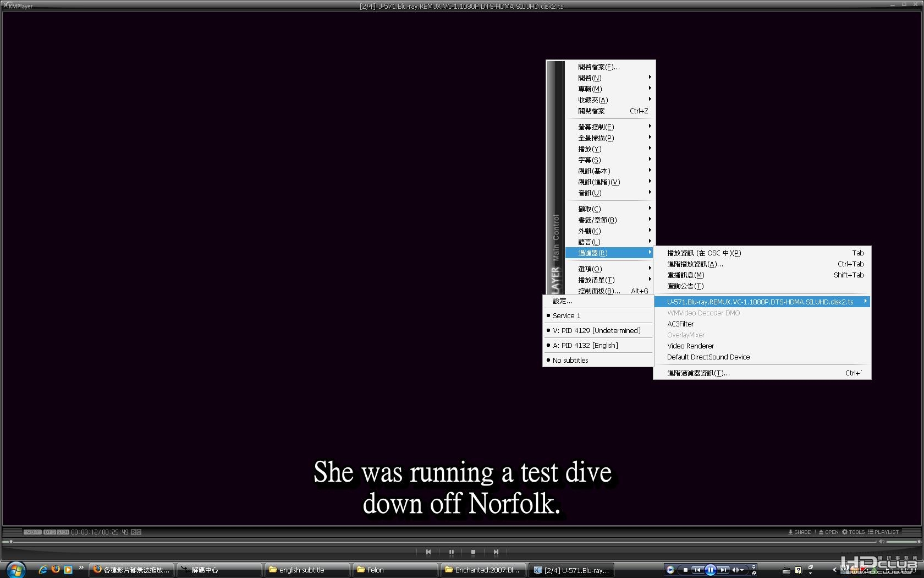Restore the language bar window
This screenshot has width=924, height=578.
tap(810, 567)
